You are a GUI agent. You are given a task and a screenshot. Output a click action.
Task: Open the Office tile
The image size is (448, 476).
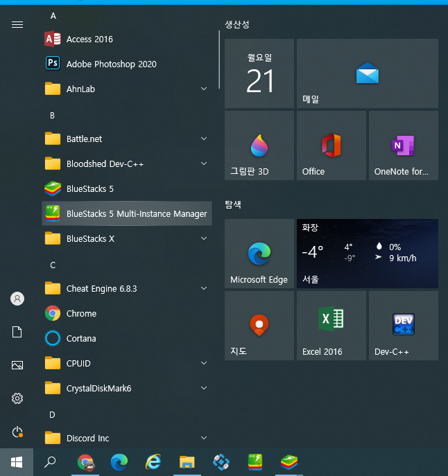click(x=331, y=146)
